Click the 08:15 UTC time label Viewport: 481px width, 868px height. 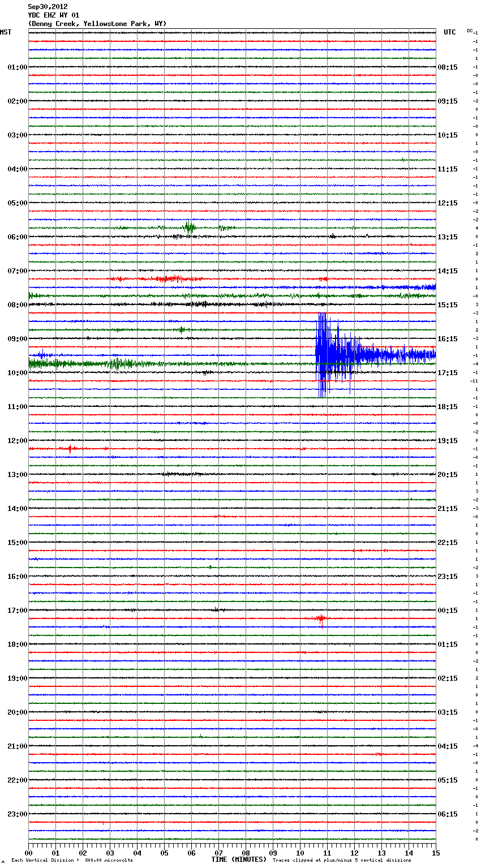point(448,67)
